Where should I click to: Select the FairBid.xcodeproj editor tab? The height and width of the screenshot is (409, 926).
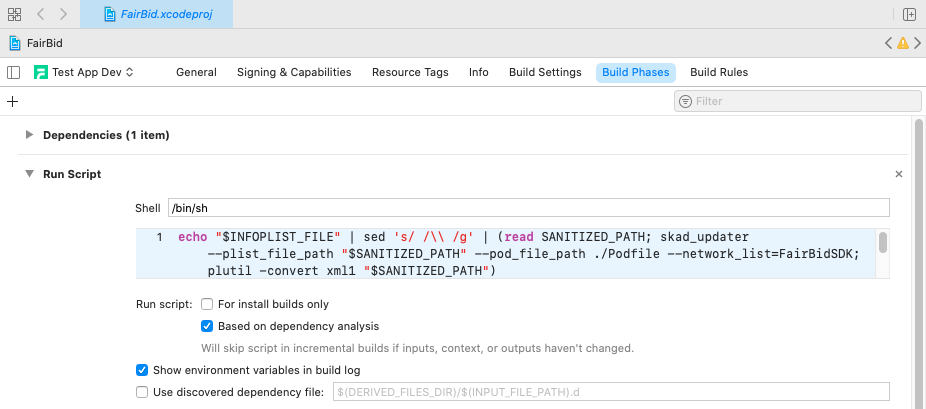coord(156,14)
